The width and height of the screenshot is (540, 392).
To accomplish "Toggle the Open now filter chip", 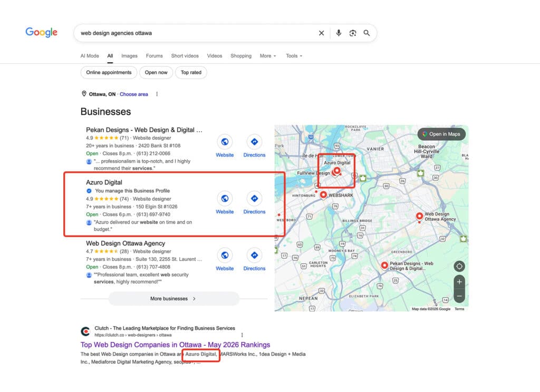I will (x=156, y=73).
